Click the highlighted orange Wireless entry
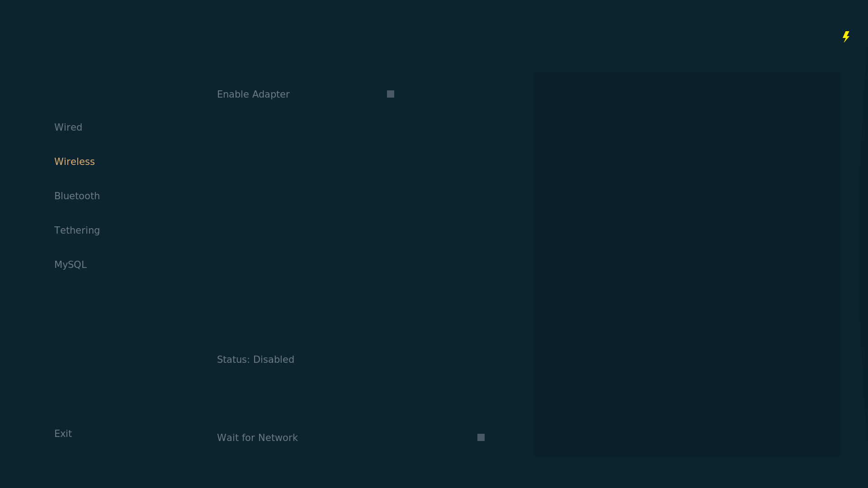Viewport: 868px width, 488px height. pyautogui.click(x=75, y=162)
